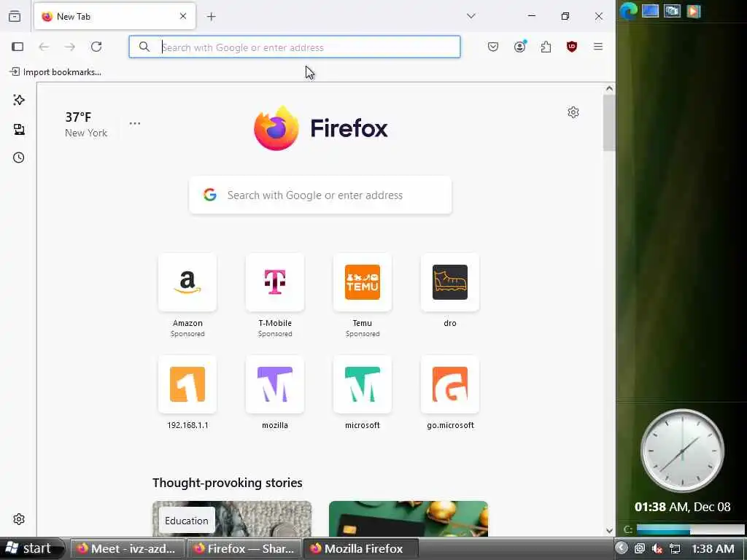Open sidebar settings gear at bottom left
Screen dimensions: 747x560
tap(19, 519)
